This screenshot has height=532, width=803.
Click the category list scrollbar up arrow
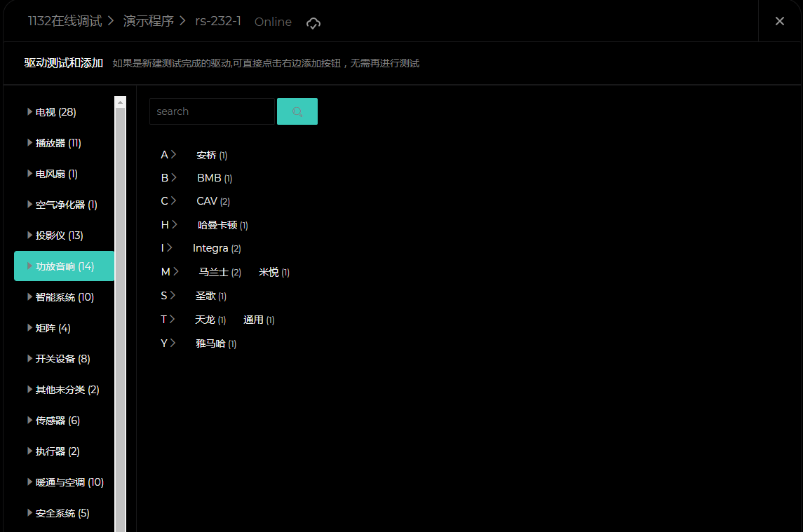(121, 102)
